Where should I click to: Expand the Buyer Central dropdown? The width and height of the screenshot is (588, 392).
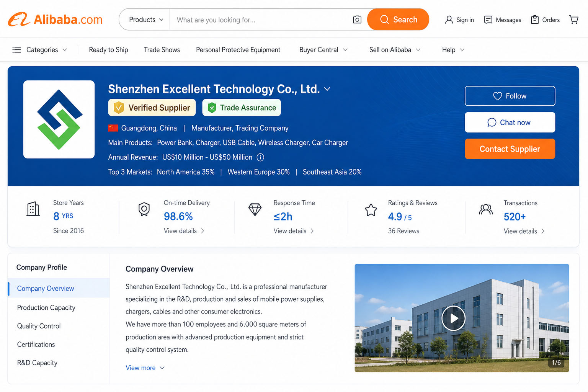tap(323, 50)
